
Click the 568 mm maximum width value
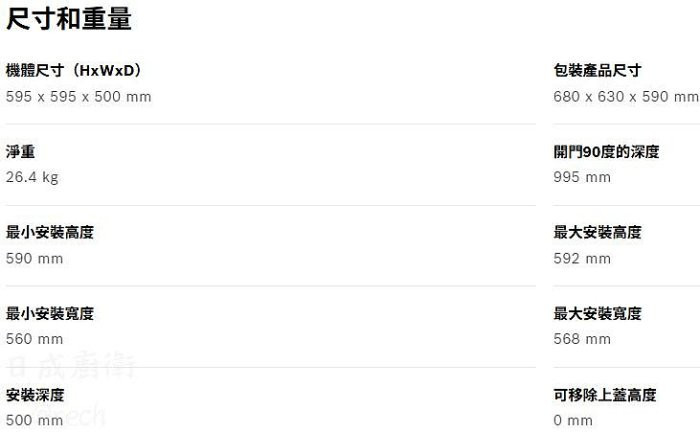[x=582, y=339]
